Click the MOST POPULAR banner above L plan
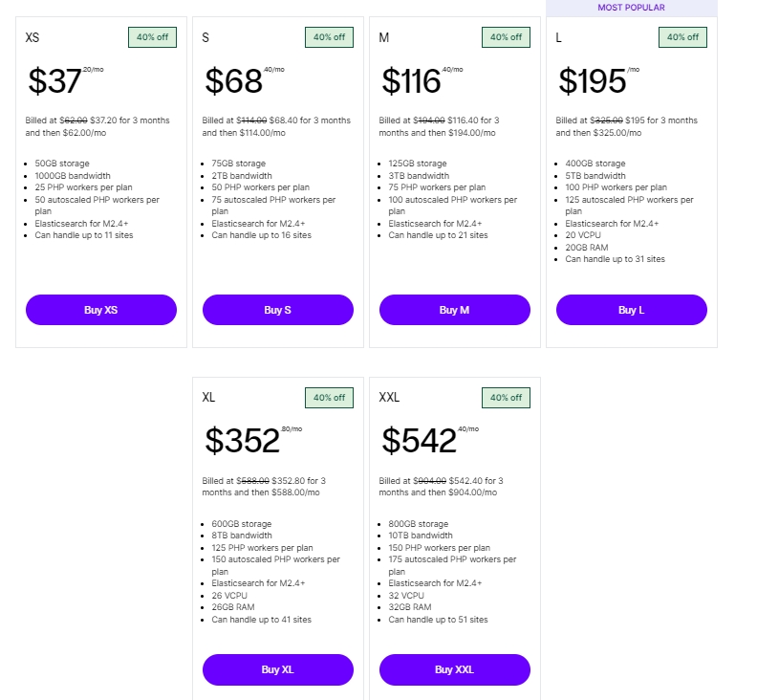 tap(631, 8)
